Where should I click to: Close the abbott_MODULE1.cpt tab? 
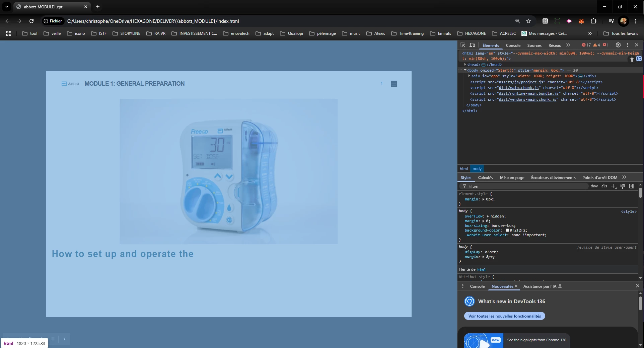(86, 7)
